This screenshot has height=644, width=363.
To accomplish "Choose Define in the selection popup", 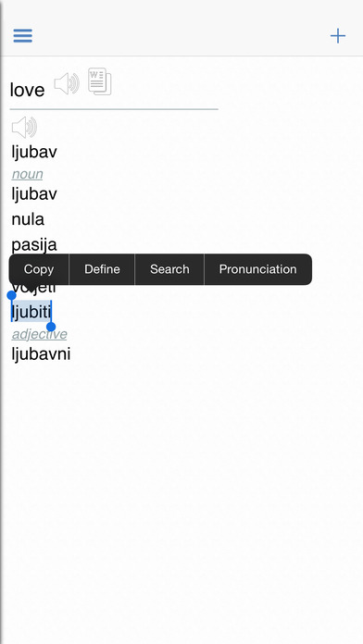I will click(102, 269).
